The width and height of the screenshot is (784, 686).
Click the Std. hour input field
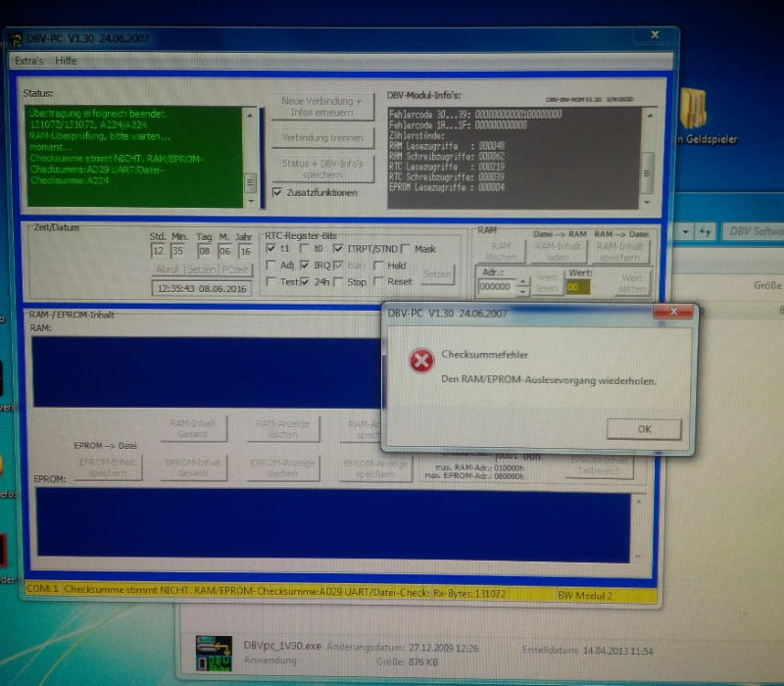pos(159,251)
